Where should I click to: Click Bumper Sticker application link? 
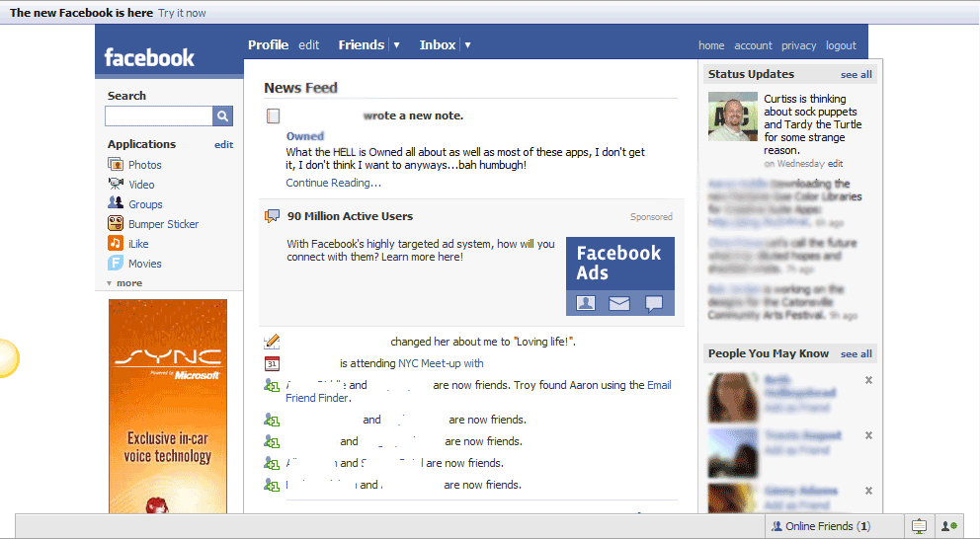pyautogui.click(x=164, y=224)
